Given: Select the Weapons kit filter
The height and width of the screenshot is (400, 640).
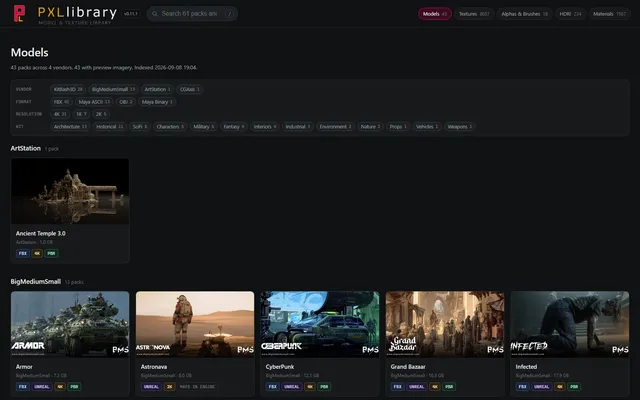Looking at the screenshot, I should [460, 127].
